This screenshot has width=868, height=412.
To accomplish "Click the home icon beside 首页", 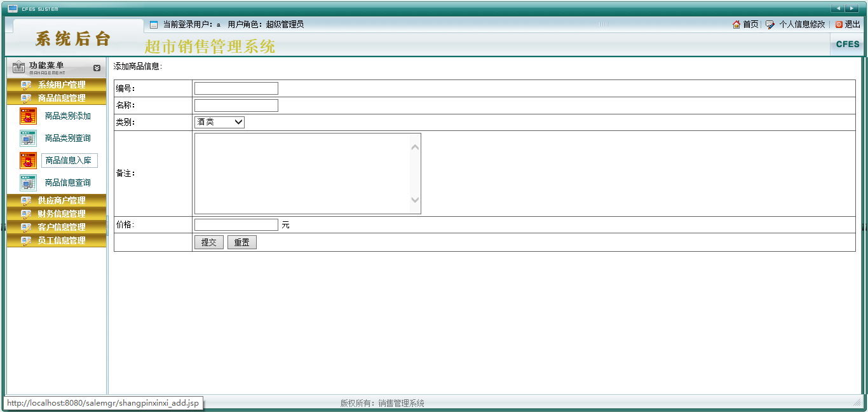I will [x=736, y=24].
